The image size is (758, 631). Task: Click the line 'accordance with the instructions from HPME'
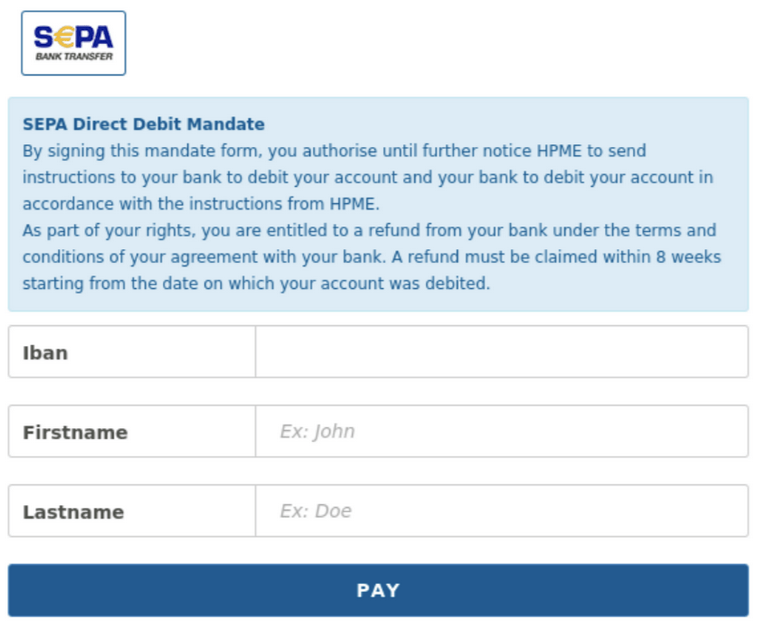pos(201,204)
